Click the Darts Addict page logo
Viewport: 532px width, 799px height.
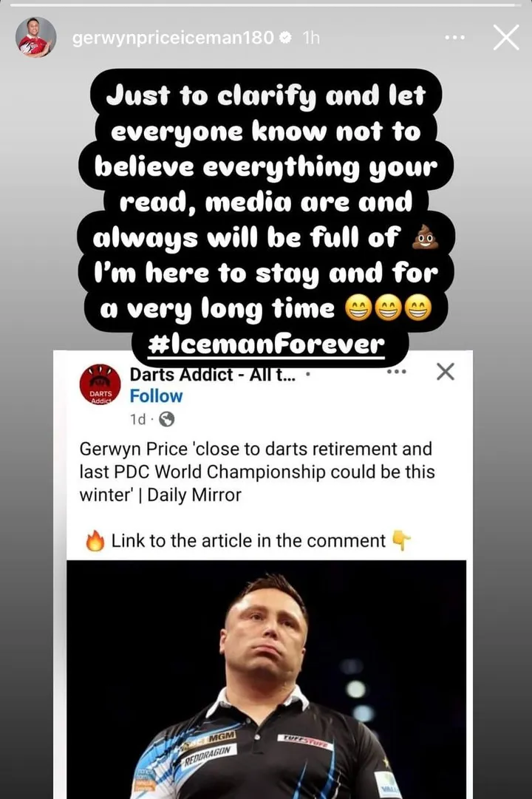[x=100, y=385]
